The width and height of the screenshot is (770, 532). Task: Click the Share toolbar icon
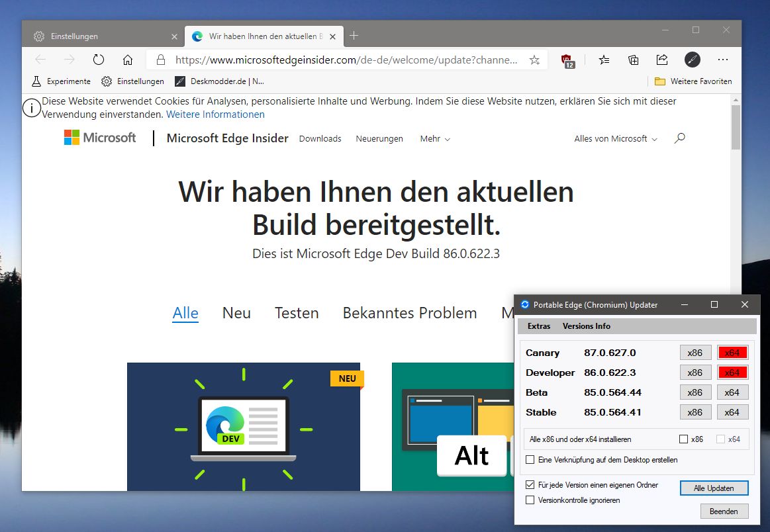(x=662, y=60)
